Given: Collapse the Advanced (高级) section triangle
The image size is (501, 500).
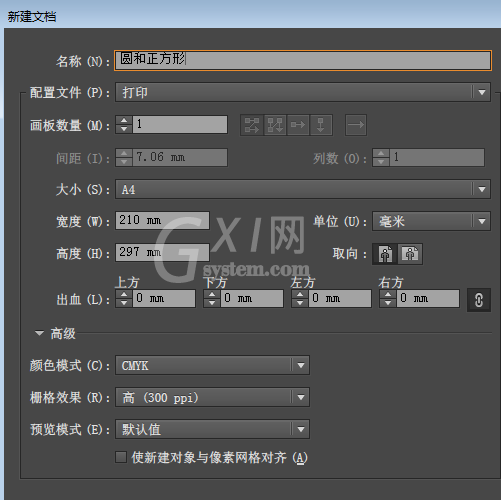Looking at the screenshot, I should [39, 333].
